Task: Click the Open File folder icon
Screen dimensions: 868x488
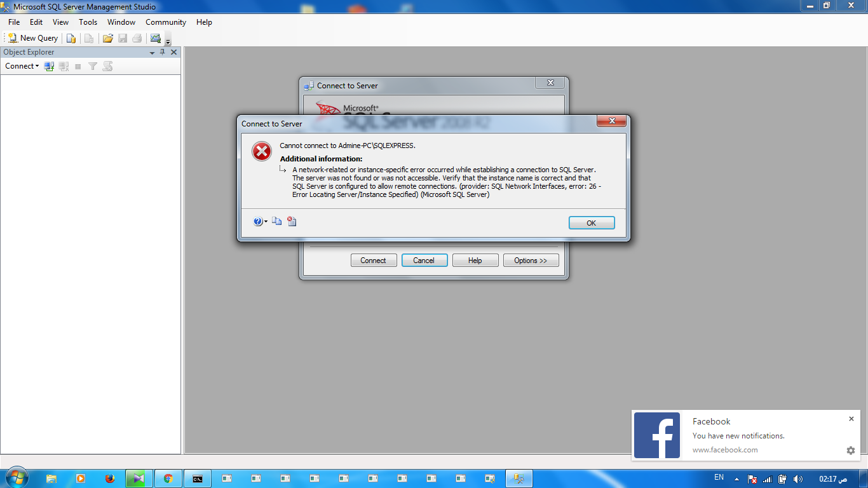Action: click(x=108, y=38)
